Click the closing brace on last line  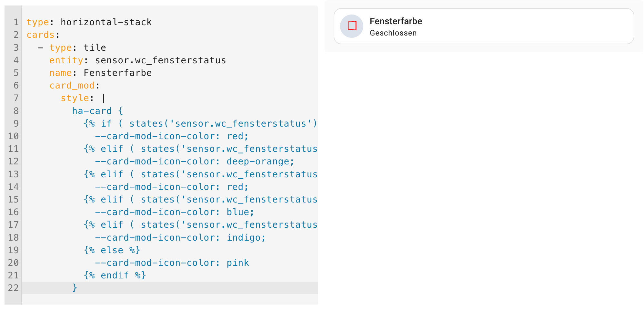pyautogui.click(x=75, y=287)
